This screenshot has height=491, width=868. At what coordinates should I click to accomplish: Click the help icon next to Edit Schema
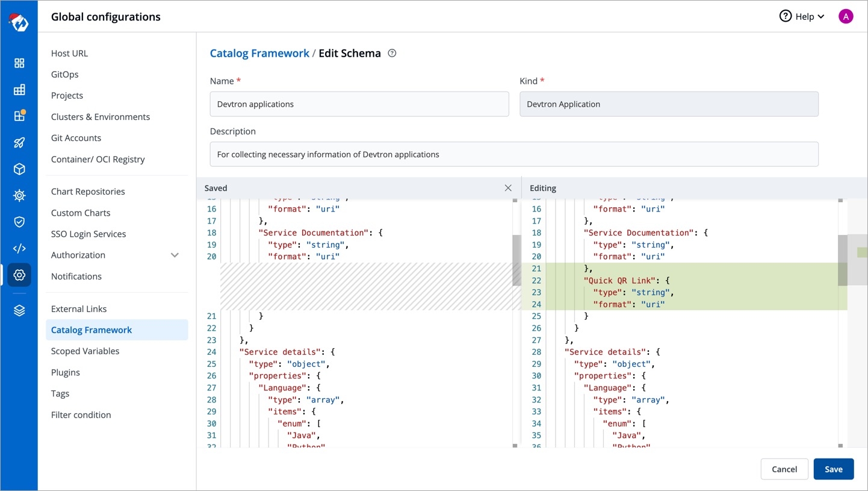coord(392,53)
